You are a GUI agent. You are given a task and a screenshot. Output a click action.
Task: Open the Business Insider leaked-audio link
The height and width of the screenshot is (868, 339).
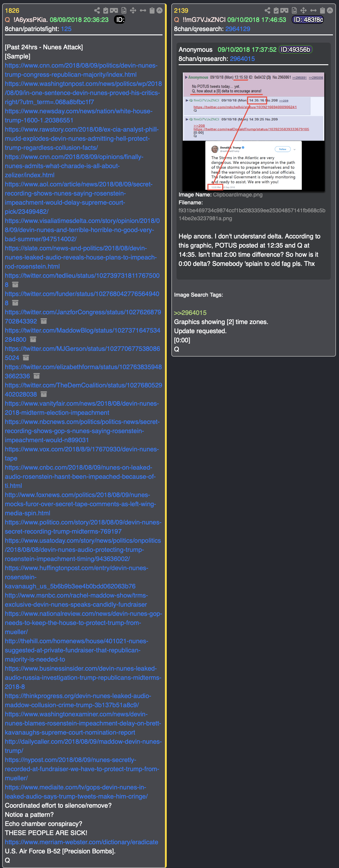(83, 677)
